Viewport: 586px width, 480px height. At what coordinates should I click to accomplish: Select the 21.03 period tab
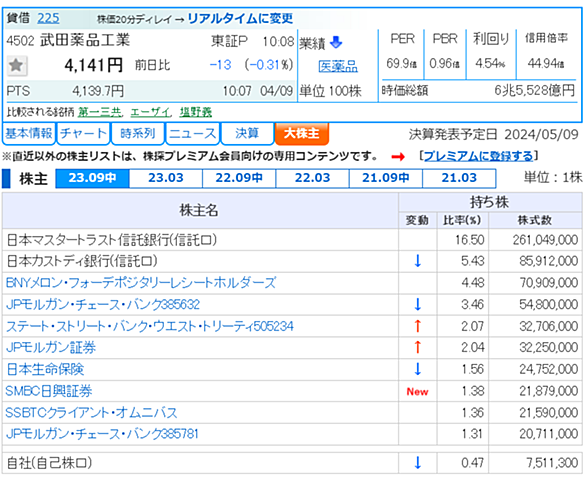coord(459,178)
